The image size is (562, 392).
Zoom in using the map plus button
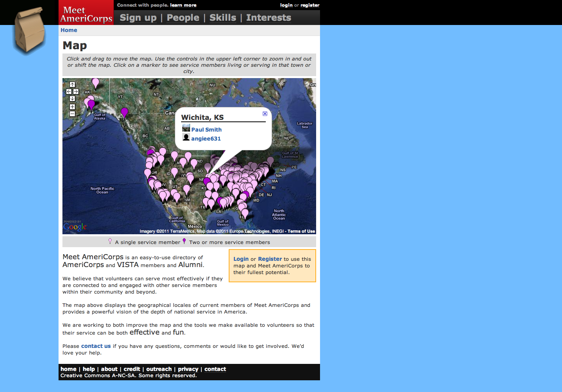pyautogui.click(x=72, y=107)
